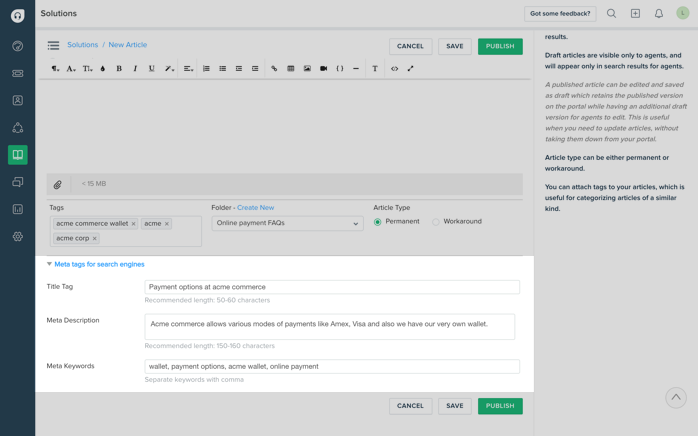Click the top Publish button

(500, 46)
